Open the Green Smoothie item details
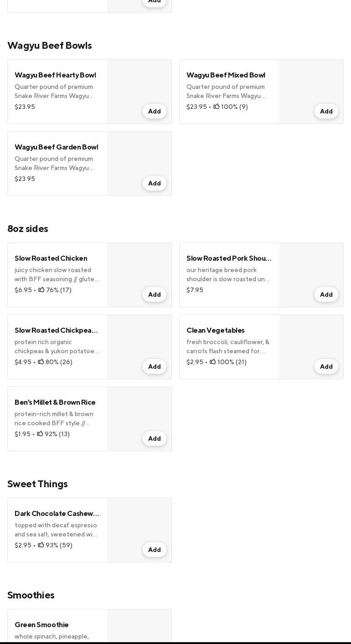 pyautogui.click(x=41, y=625)
